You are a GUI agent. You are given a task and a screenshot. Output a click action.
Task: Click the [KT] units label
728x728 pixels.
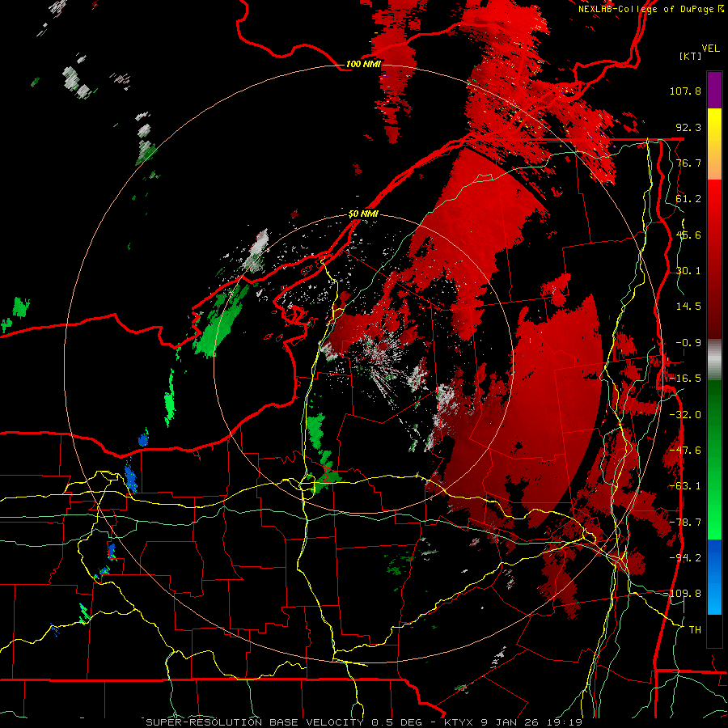point(691,56)
